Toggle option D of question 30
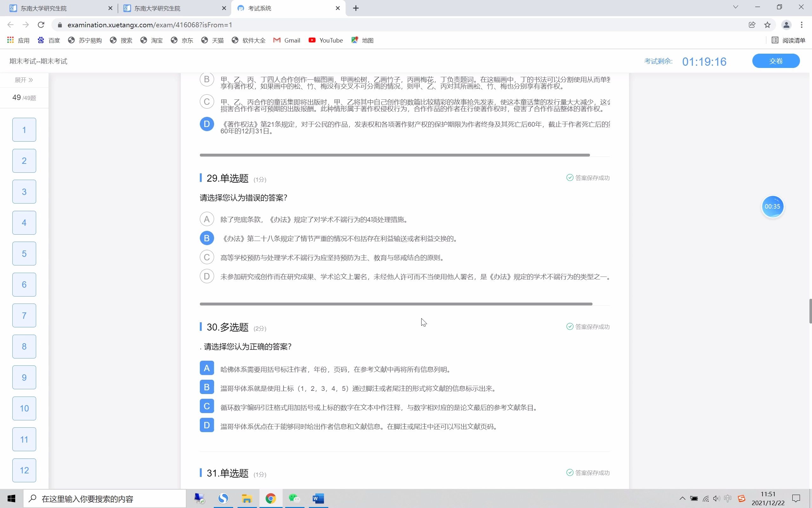The width and height of the screenshot is (812, 508). [207, 425]
